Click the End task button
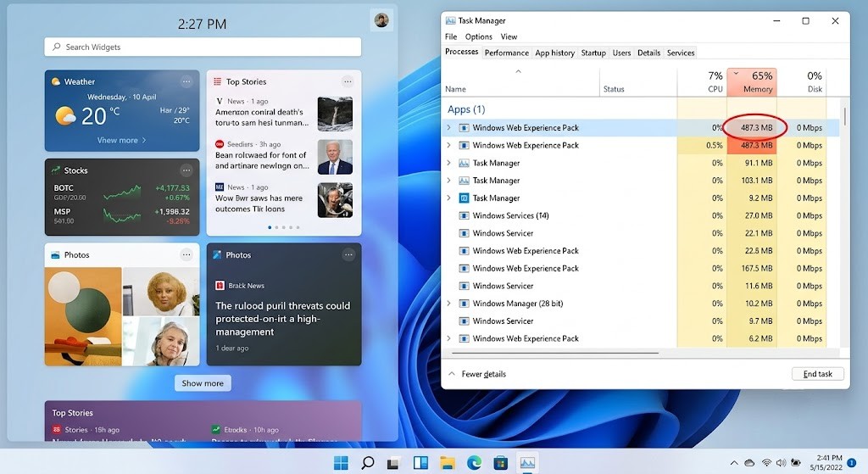Image resolution: width=868 pixels, height=474 pixels. 818,374
